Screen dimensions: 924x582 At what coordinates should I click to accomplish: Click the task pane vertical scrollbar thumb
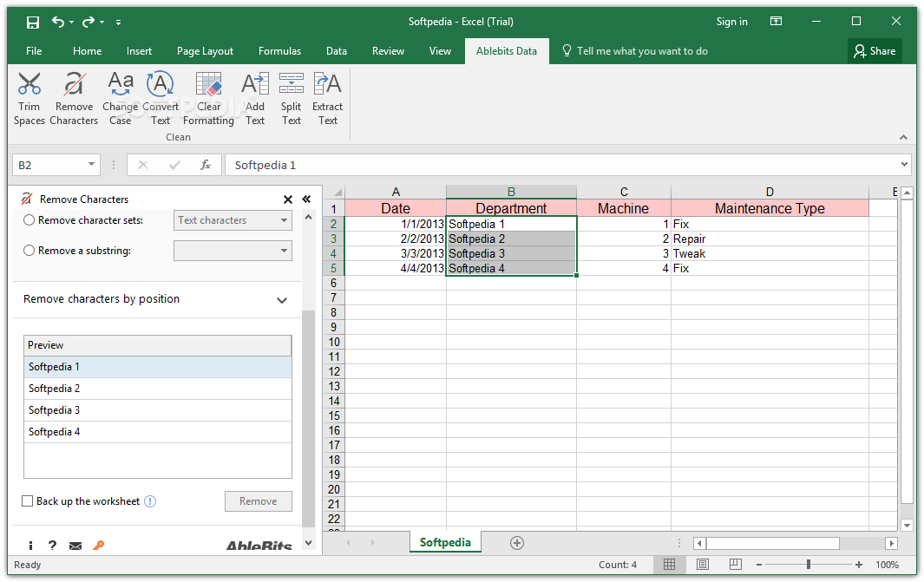pyautogui.click(x=308, y=418)
